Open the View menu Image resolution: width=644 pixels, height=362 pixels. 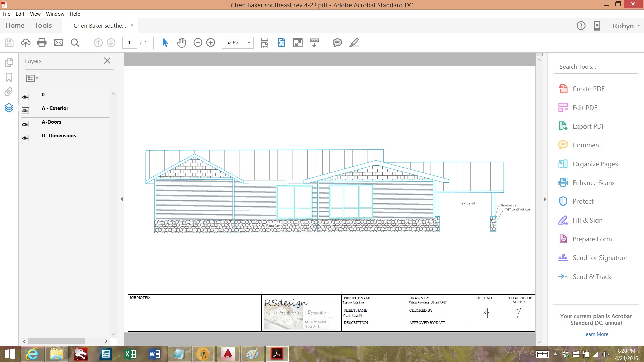(35, 14)
